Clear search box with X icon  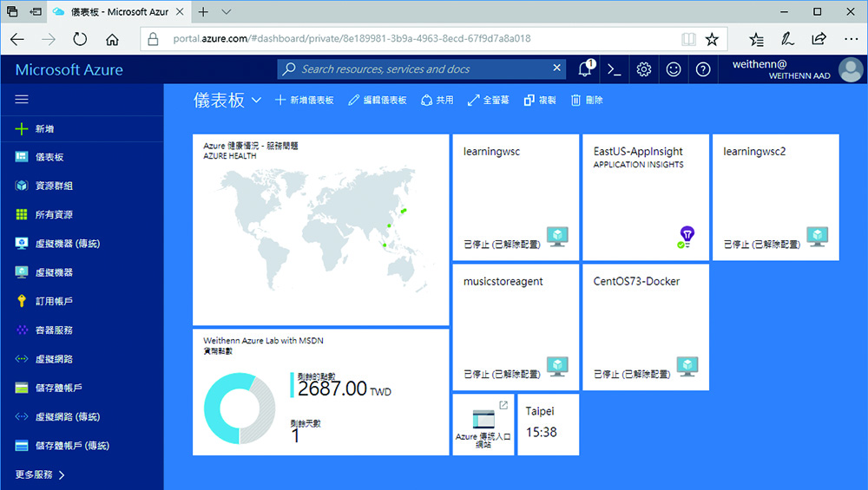coord(556,68)
